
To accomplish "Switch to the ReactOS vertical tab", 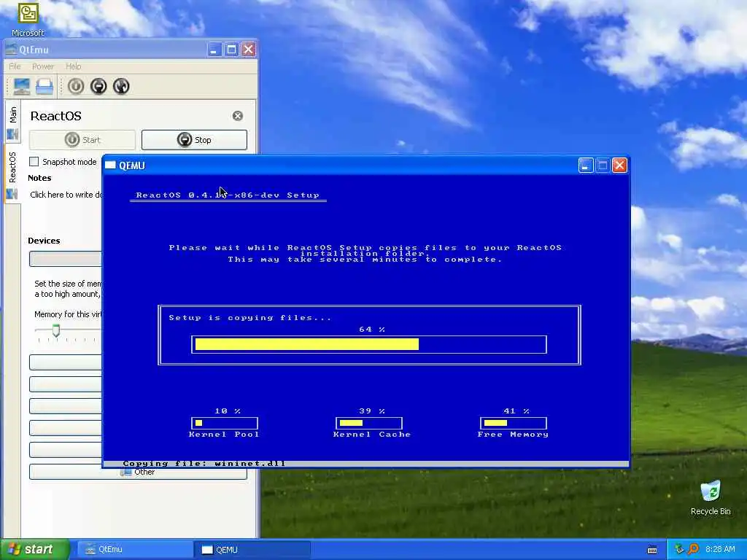I will click(x=13, y=174).
